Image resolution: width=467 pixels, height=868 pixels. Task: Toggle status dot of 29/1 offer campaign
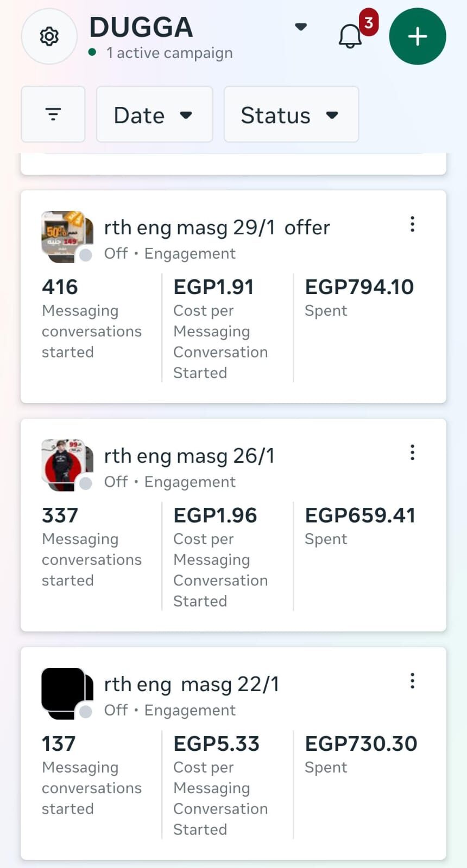click(x=86, y=255)
